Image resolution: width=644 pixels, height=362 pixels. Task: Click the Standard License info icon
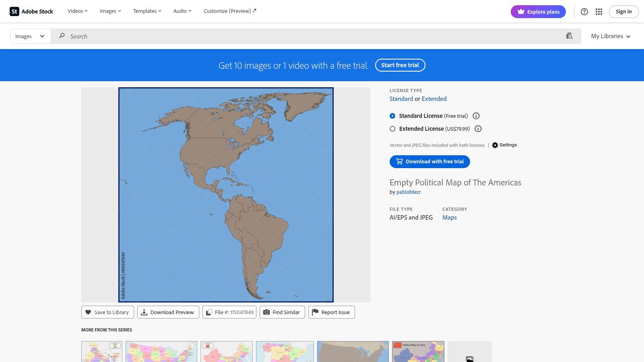coord(476,116)
